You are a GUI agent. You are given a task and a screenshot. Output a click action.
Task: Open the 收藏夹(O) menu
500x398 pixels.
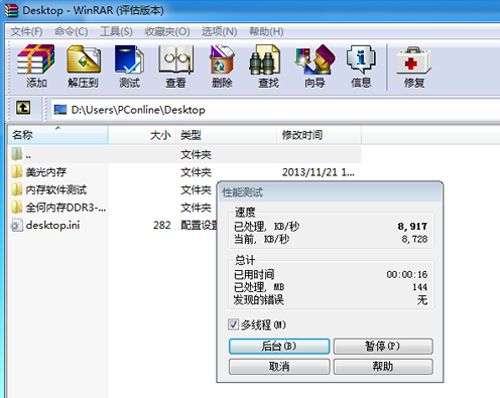pos(167,32)
